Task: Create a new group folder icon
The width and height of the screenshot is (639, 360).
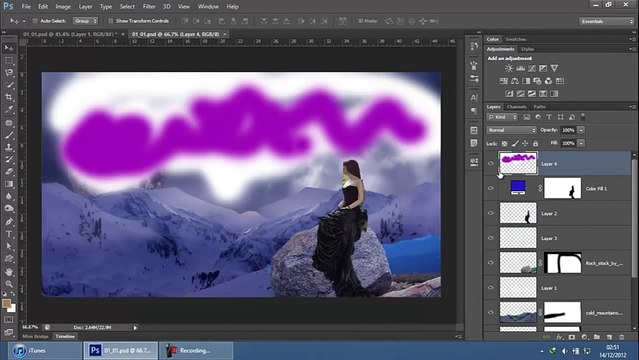Action: tap(597, 337)
